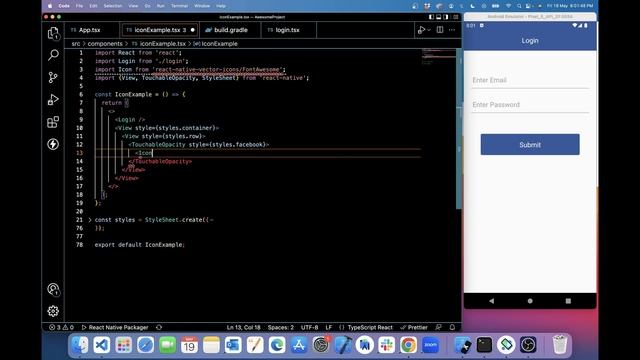Click the Run play button in the editor toolbar
Image resolution: width=640 pixels, height=360 pixels.
[x=421, y=30]
